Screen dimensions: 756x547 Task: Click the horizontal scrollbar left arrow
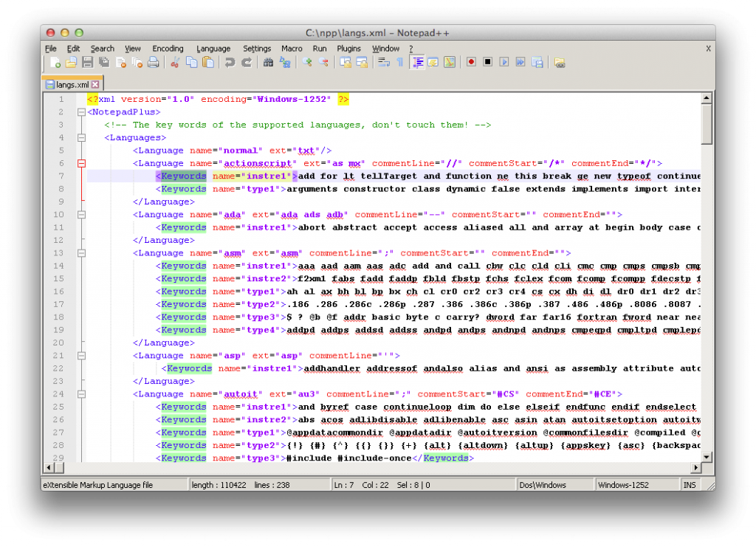click(49, 467)
